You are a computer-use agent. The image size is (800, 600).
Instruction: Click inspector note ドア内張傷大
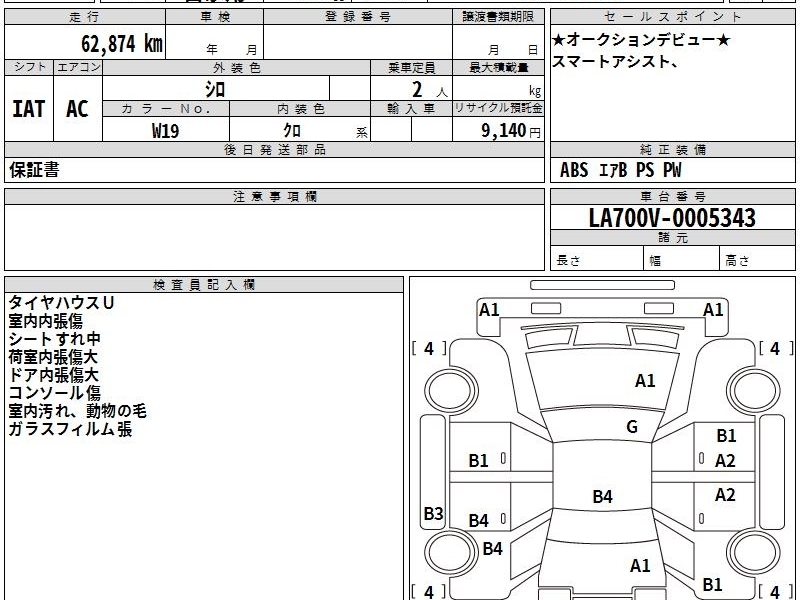click(53, 374)
